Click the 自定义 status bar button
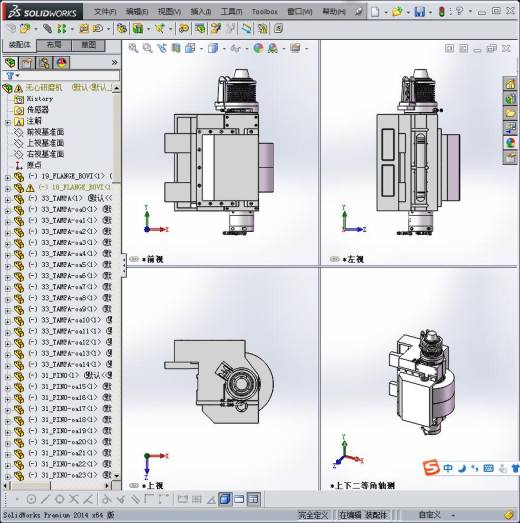The image size is (520, 523). point(429,515)
